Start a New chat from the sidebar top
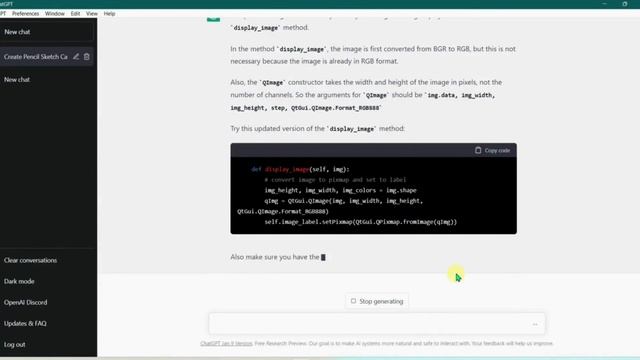Image resolution: width=640 pixels, height=360 pixels. pyautogui.click(x=47, y=32)
